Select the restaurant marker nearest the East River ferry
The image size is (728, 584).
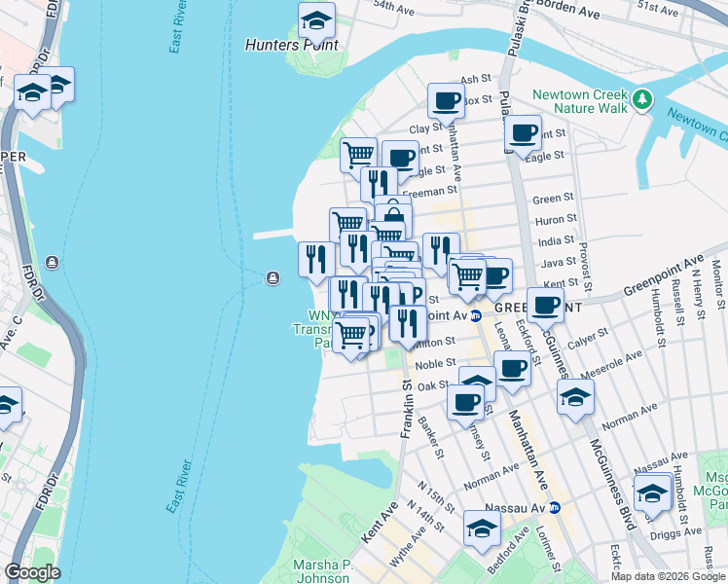tap(316, 262)
